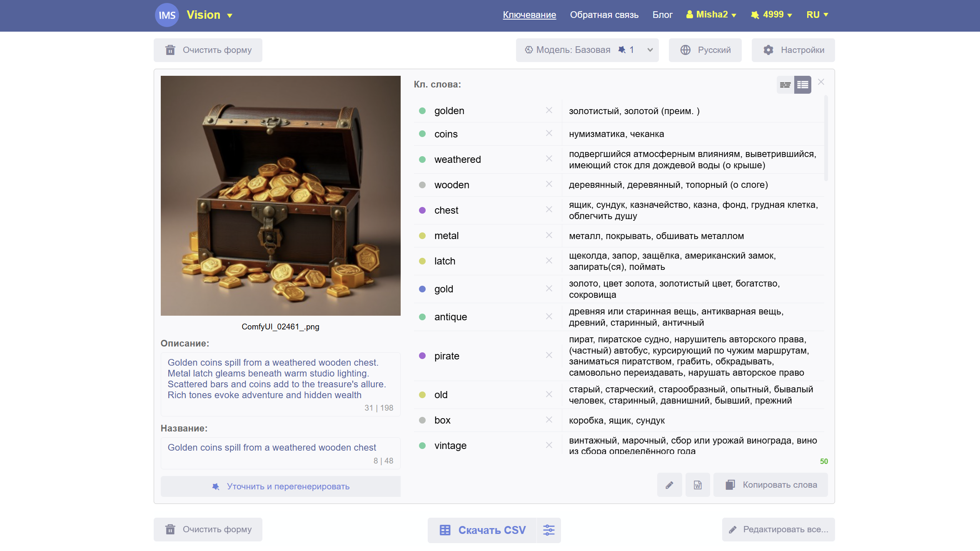Screen dimensions: 980x551
Task: Go to the Ключевание menu link
Action: [529, 15]
